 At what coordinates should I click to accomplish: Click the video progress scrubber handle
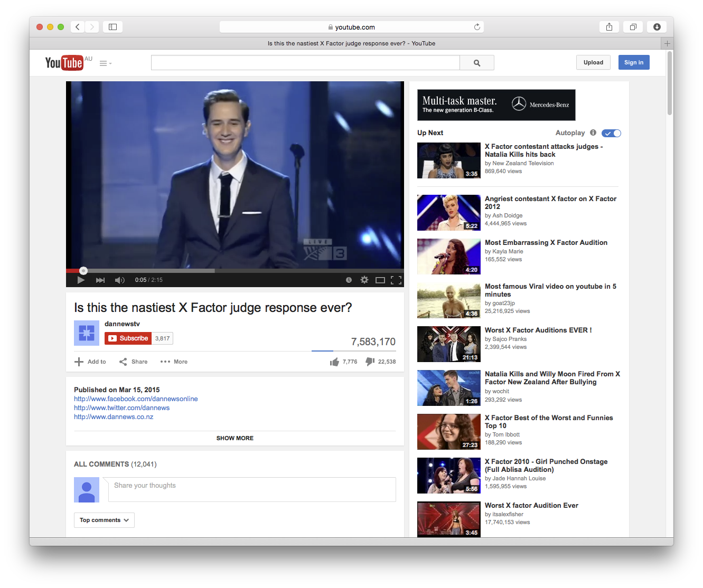pyautogui.click(x=83, y=271)
